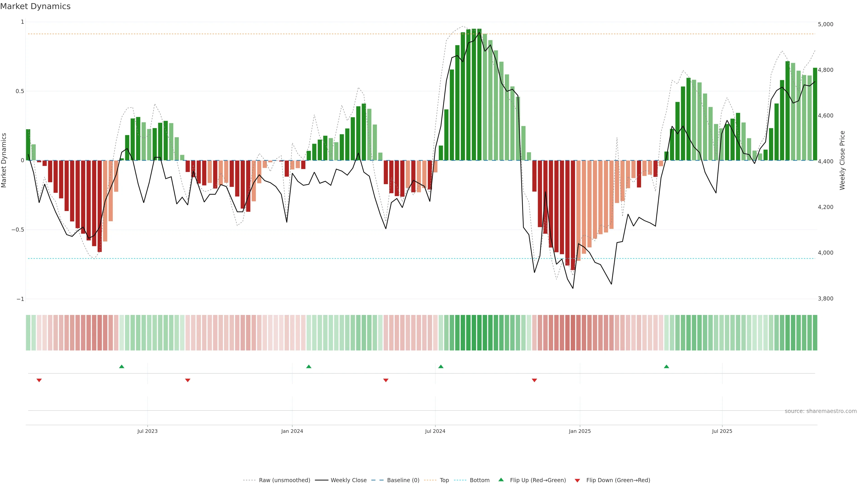868x488 pixels.
Task: Click the Weekly Close Price axis title
Action: coord(842,160)
